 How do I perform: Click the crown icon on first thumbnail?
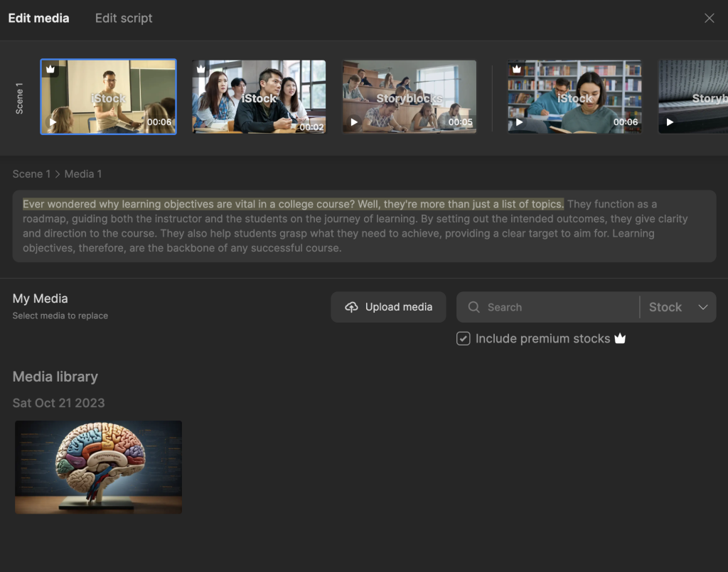tap(50, 70)
